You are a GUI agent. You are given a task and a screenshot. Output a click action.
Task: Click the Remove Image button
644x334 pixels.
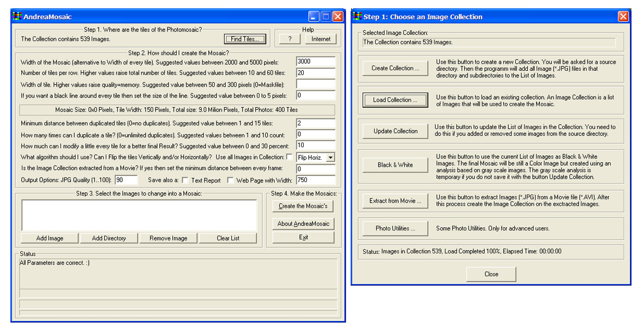(x=168, y=238)
